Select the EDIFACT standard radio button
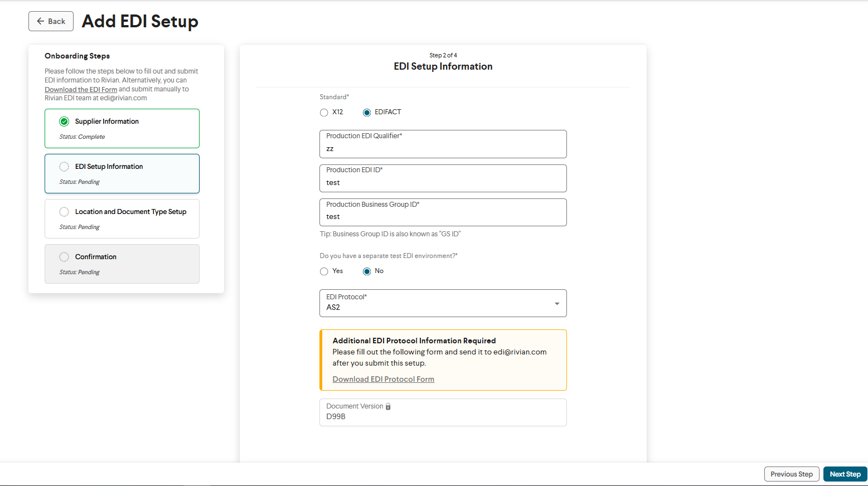The height and width of the screenshot is (486, 868). click(367, 113)
